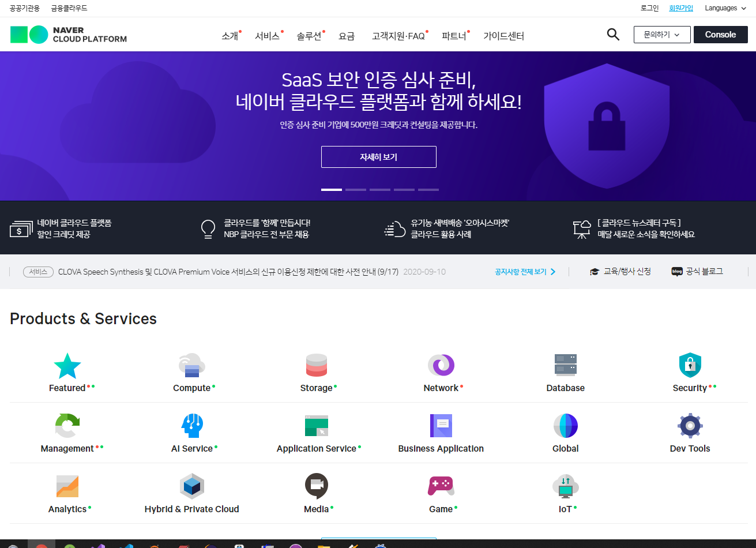Select the Management category icon
Image resolution: width=756 pixels, height=548 pixels.
point(67,426)
